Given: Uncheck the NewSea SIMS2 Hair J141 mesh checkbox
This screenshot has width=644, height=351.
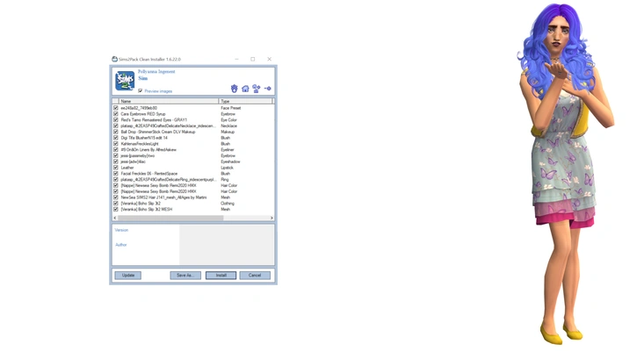Looking at the screenshot, I should (116, 197).
